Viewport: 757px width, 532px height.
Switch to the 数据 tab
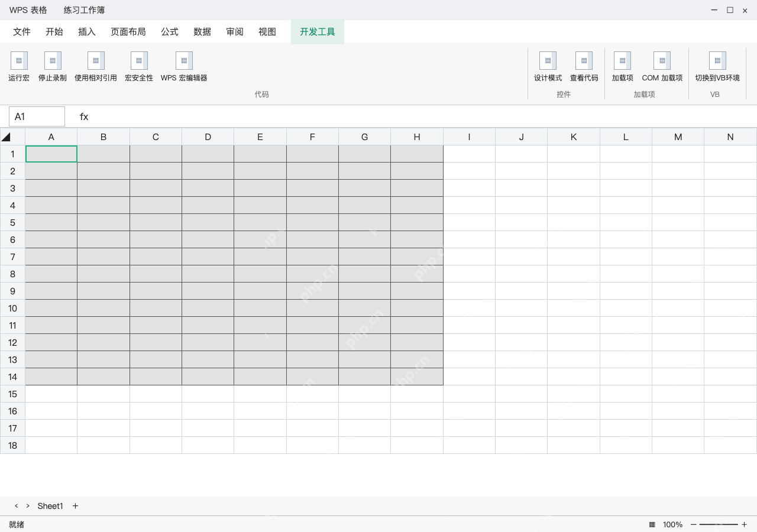point(202,32)
